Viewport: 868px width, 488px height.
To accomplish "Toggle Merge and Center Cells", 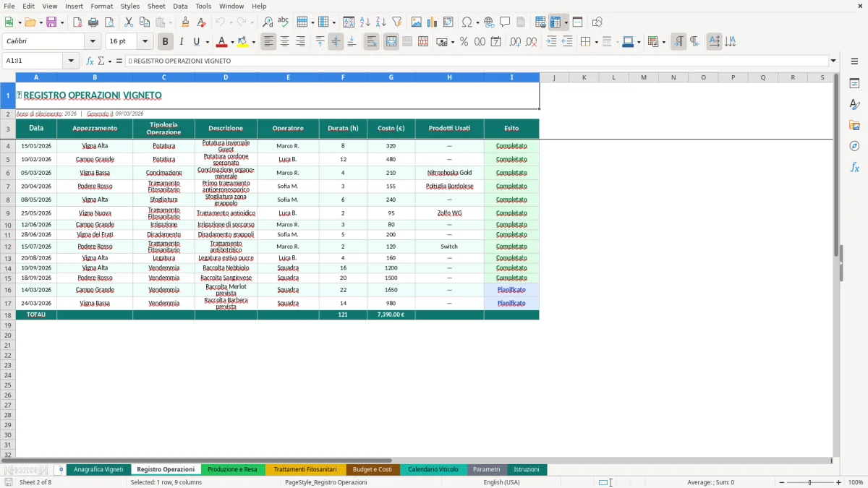I will [391, 42].
